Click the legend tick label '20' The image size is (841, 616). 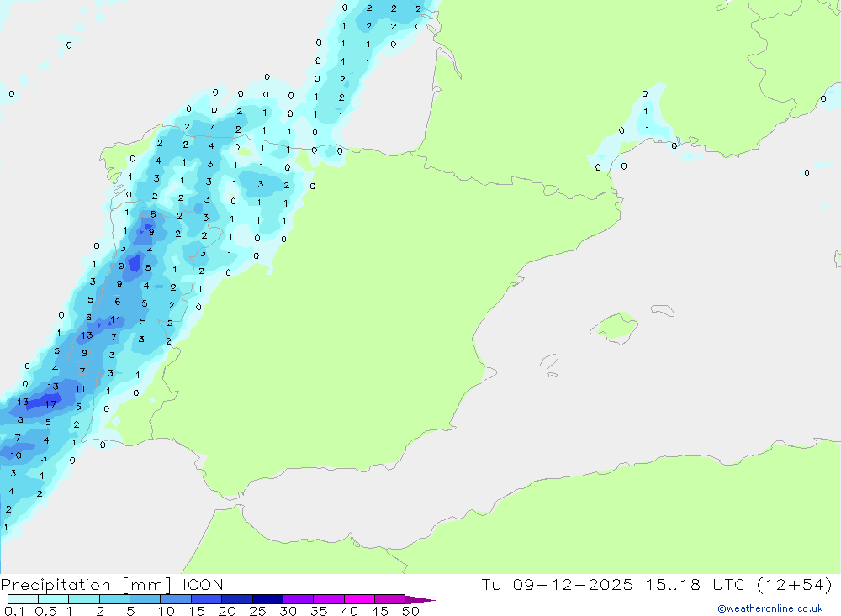coord(227,611)
